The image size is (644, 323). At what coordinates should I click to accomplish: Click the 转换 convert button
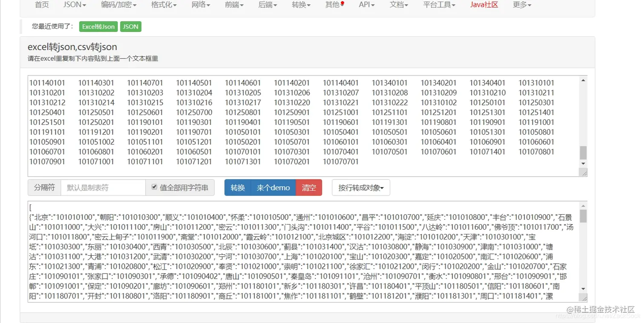[x=238, y=187]
